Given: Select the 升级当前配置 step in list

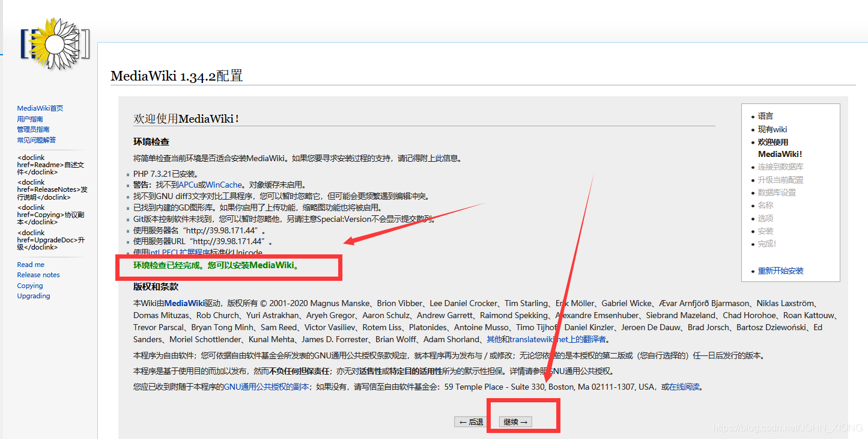Looking at the screenshot, I should (780, 180).
